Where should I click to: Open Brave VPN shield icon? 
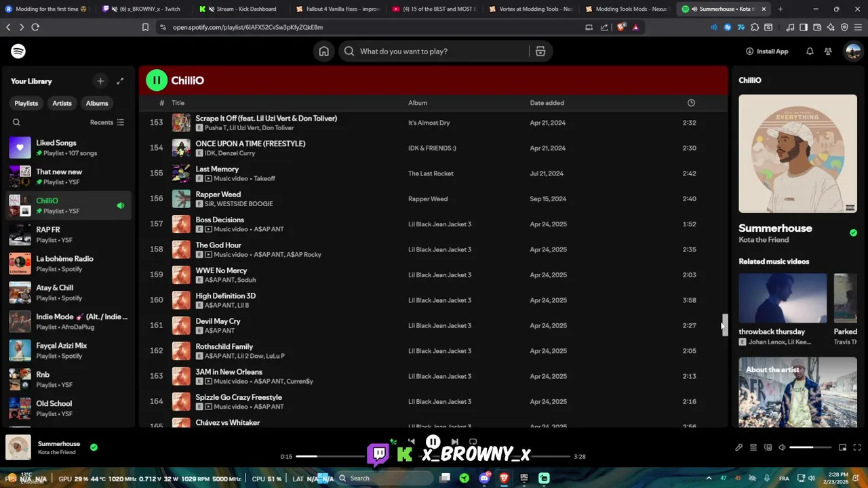(844, 27)
